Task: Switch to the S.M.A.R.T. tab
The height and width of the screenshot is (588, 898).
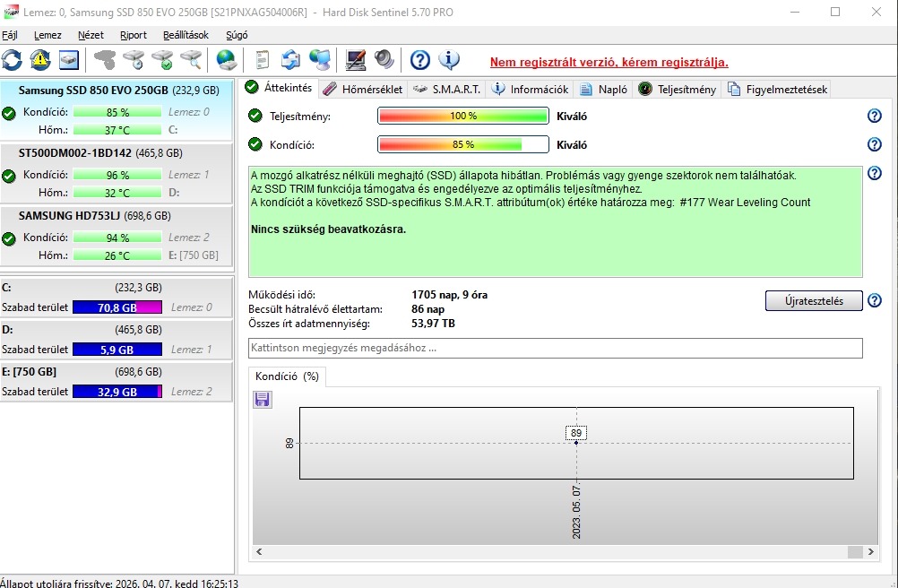Action: point(447,90)
